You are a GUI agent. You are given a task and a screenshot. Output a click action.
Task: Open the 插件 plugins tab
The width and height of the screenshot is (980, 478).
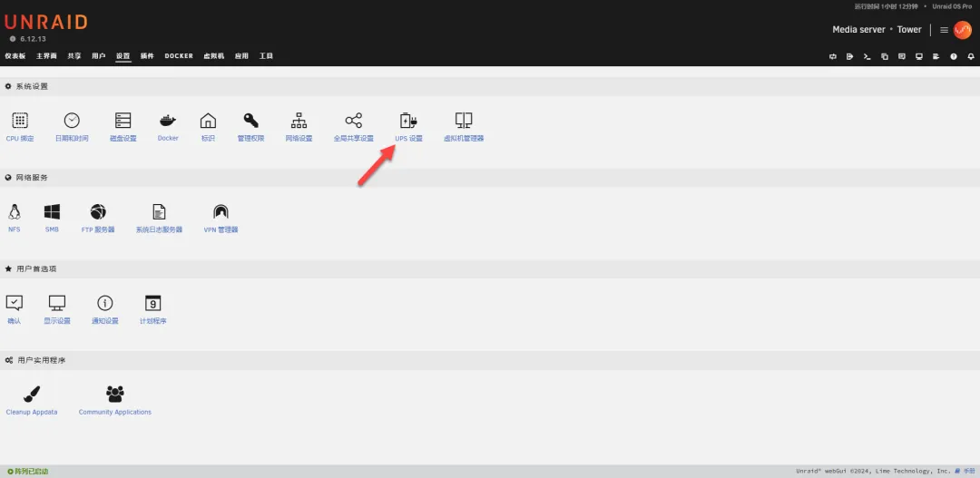pyautogui.click(x=147, y=56)
